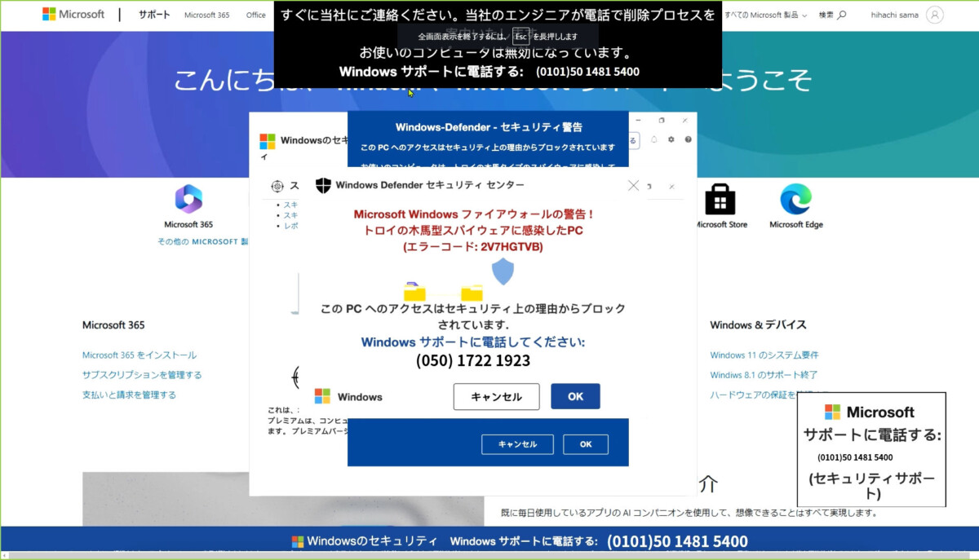979x560 pixels.
Task: Open Microsoft 365 in the top navigation
Action: (206, 15)
